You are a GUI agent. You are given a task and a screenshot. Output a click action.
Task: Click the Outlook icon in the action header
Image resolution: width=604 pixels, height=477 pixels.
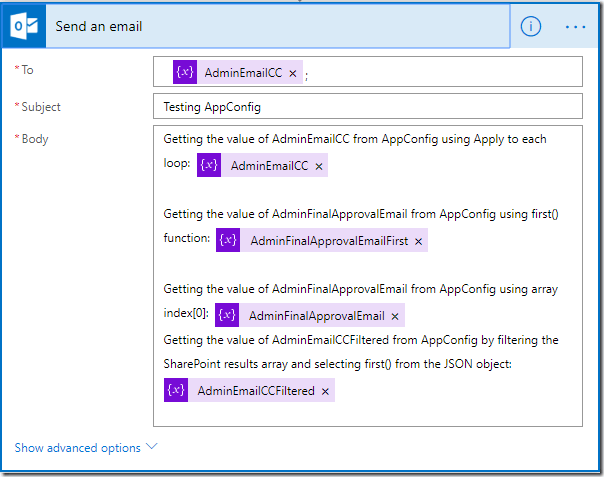click(24, 27)
